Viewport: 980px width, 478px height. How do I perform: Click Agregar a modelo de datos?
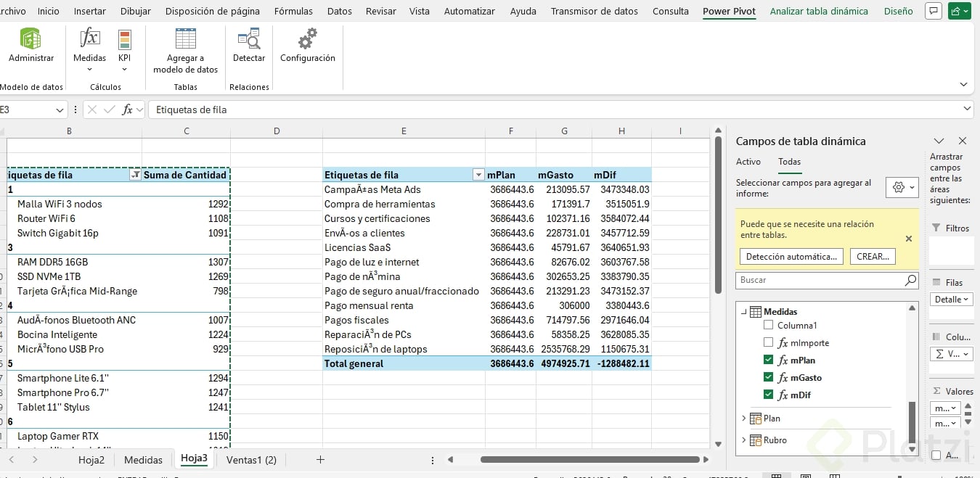click(185, 49)
